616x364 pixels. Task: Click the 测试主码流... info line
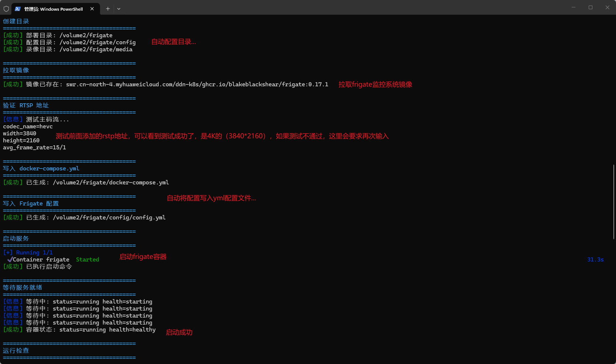click(36, 119)
